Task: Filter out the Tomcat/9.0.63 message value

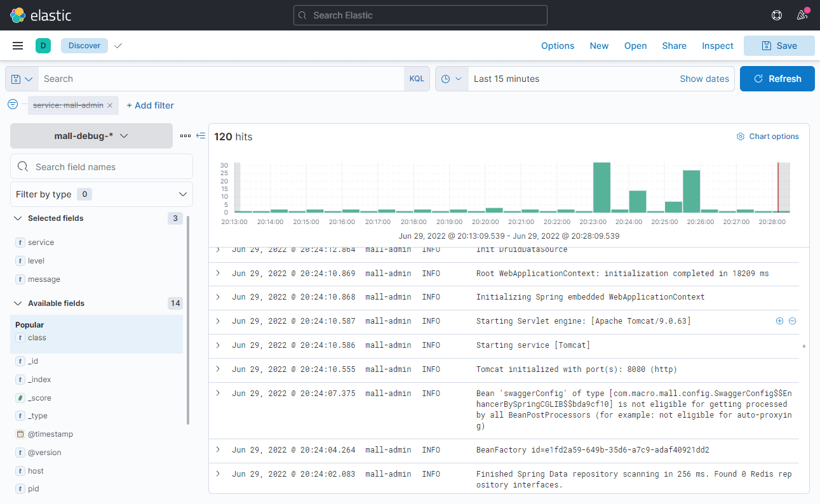Action: click(792, 321)
